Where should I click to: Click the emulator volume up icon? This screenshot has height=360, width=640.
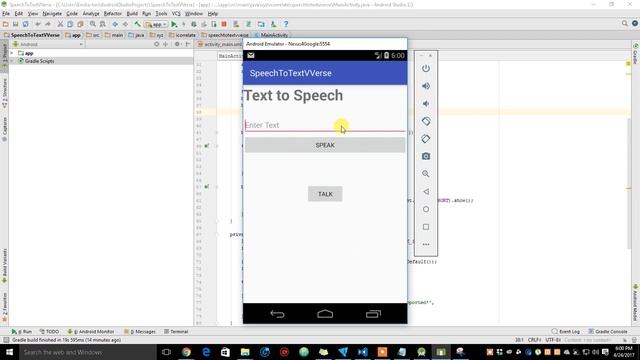(426, 86)
